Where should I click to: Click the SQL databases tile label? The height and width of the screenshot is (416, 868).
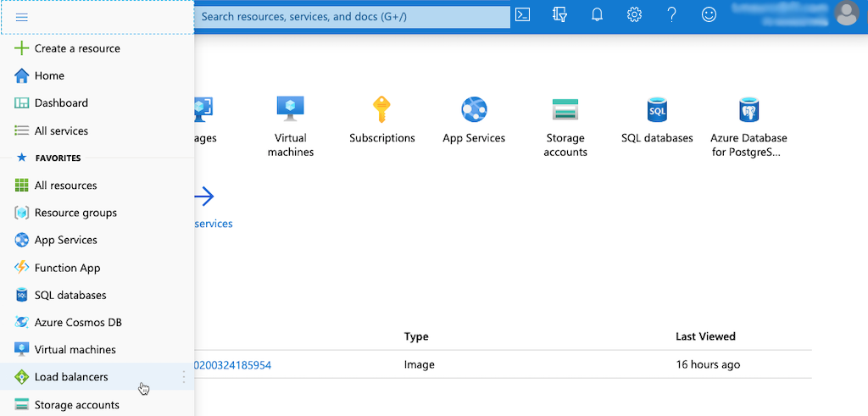click(657, 138)
